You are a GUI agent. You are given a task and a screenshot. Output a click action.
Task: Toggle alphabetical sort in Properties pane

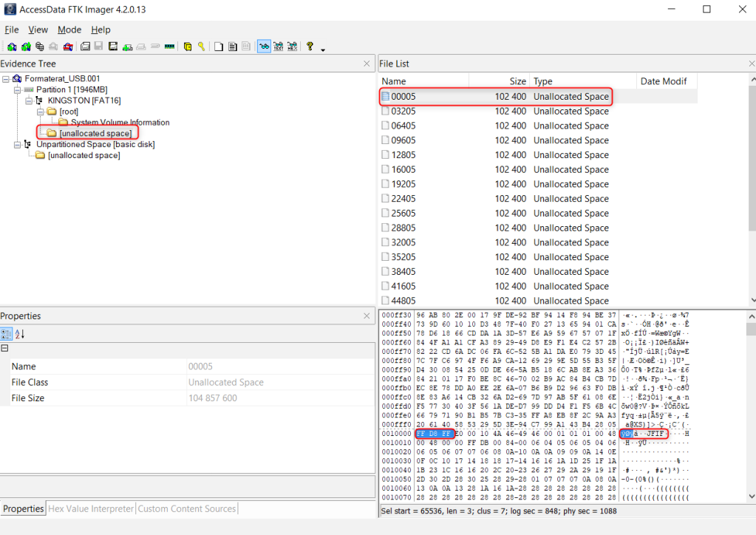(19, 333)
